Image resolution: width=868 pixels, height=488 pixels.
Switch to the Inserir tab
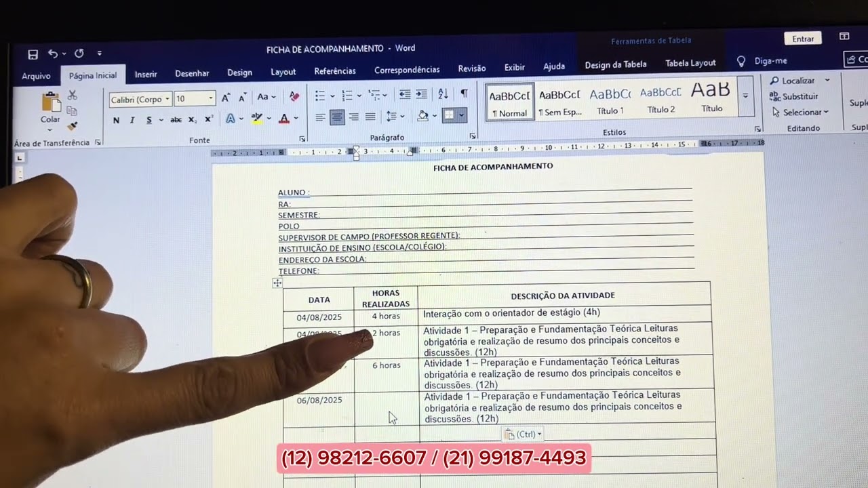(x=146, y=74)
